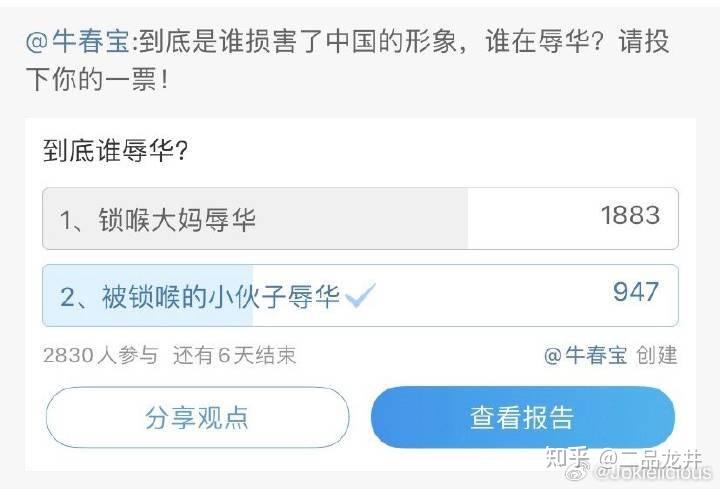Tap the 查看报告 button

(523, 417)
